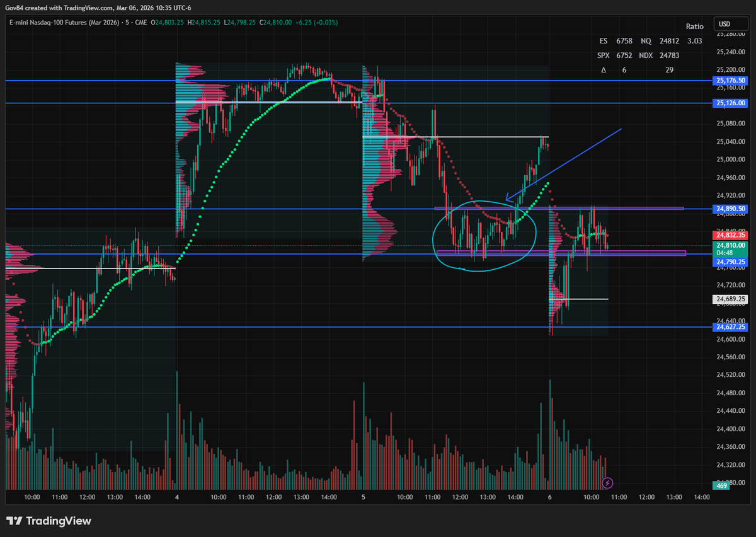Viewport: 756px width, 537px height.
Task: Select the 25,126.00 blue price label
Action: 731,103
